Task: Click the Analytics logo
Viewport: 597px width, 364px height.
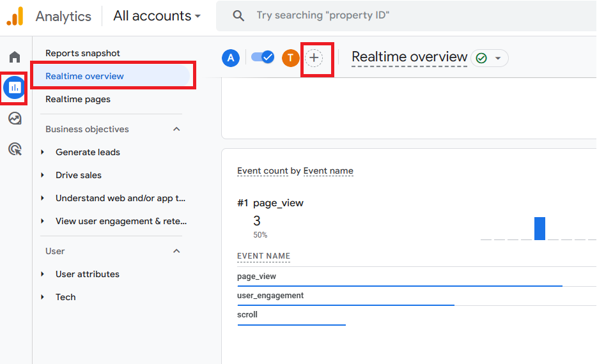Action: (15, 17)
